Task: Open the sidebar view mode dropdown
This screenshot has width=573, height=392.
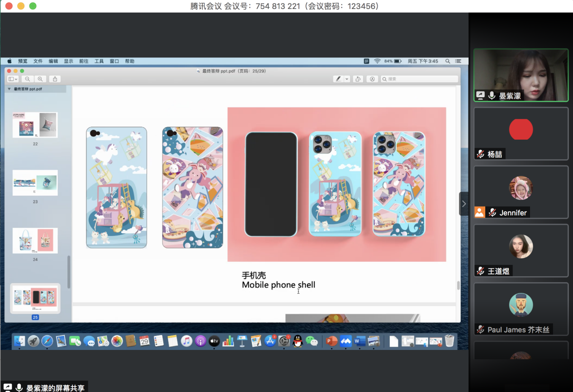Action: pyautogui.click(x=13, y=79)
